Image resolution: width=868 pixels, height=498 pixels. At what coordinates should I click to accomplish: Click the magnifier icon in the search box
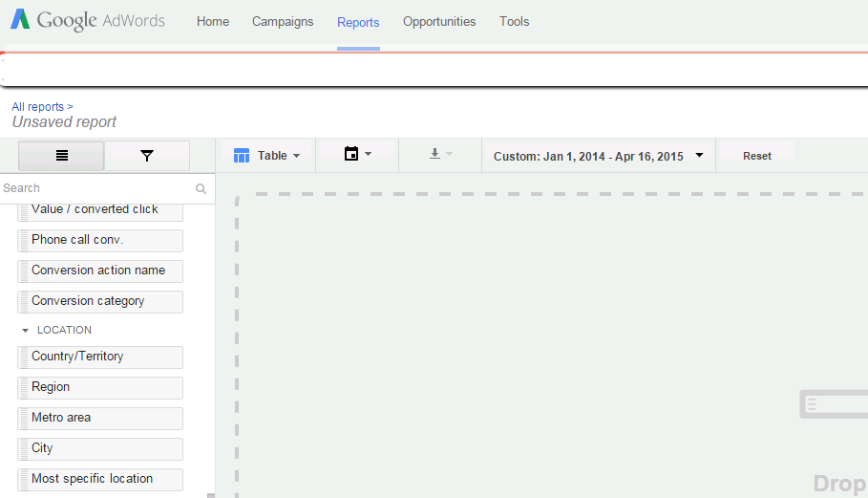pos(201,189)
